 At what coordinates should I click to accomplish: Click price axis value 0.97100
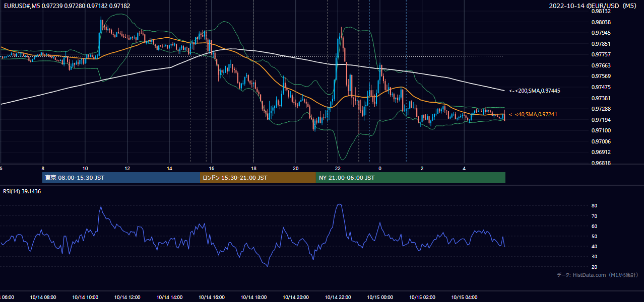[601, 130]
